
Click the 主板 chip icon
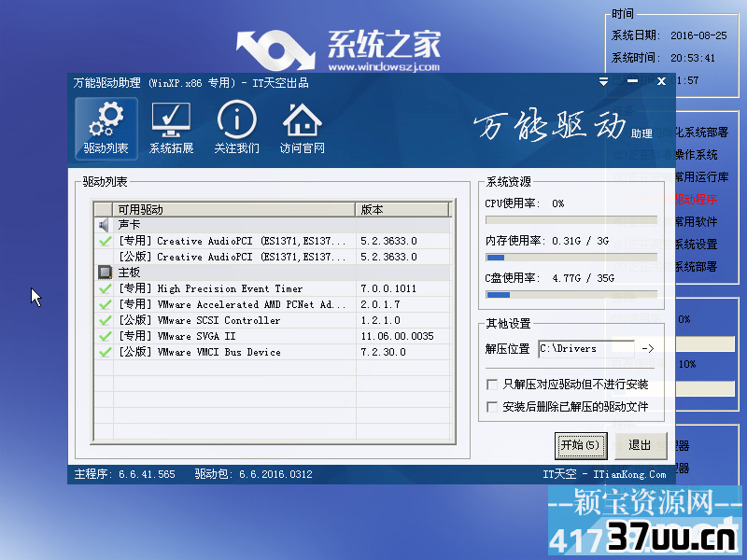pos(105,273)
